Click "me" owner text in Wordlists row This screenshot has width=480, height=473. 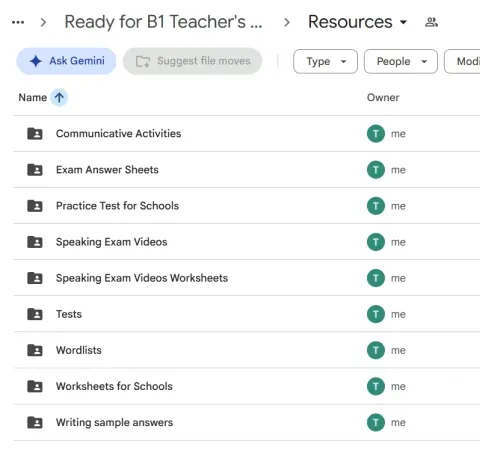(x=398, y=350)
